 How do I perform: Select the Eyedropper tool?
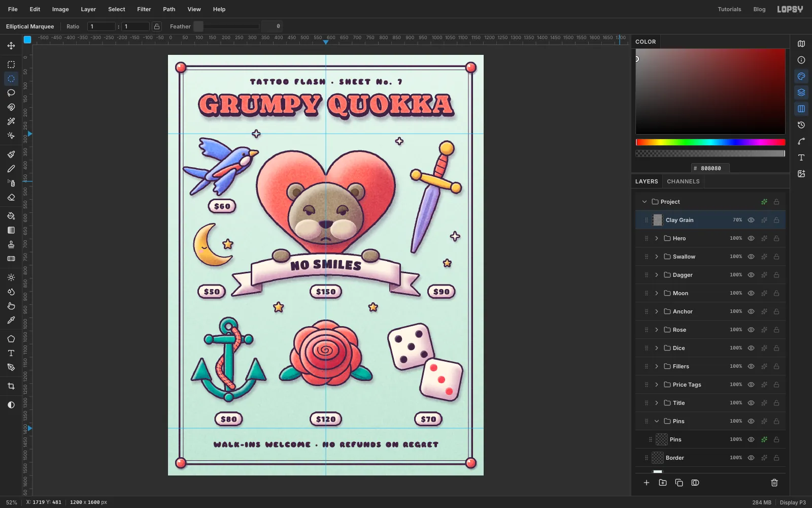(x=11, y=320)
